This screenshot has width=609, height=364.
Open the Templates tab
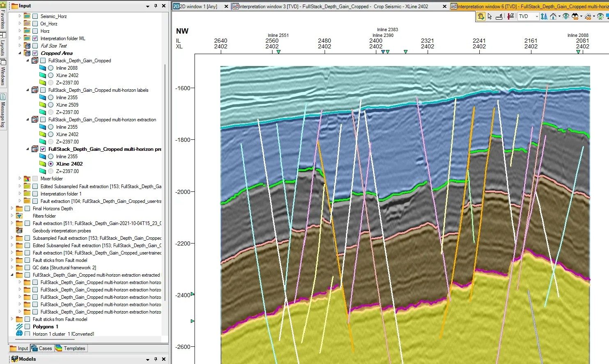pyautogui.click(x=71, y=348)
